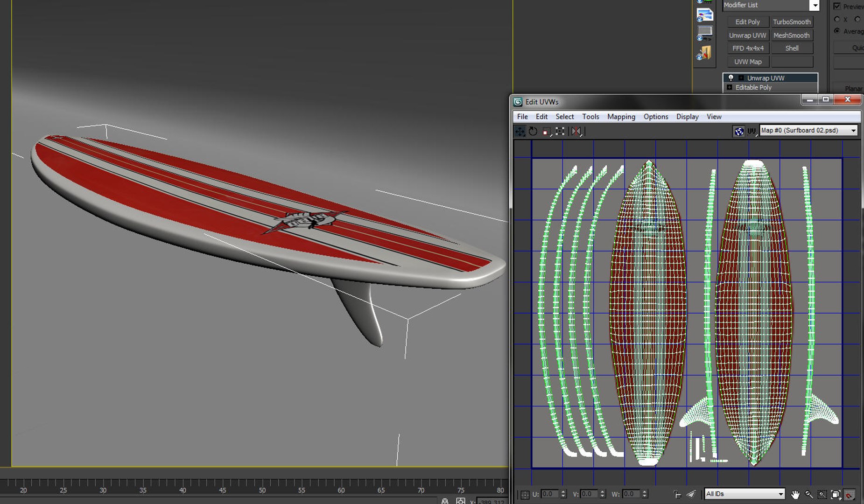This screenshot has width=864, height=504.
Task: Expand the Editable Poly stack entry
Action: (x=730, y=87)
